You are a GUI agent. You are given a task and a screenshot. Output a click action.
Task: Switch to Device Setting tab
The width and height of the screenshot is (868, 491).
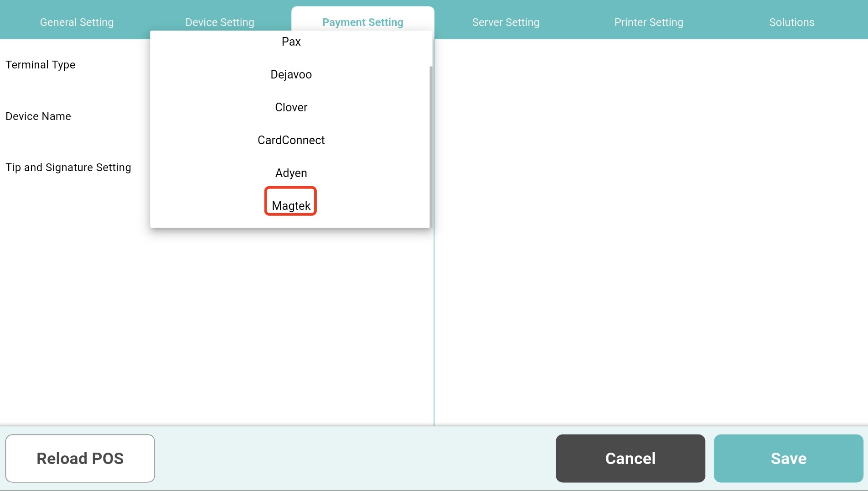pyautogui.click(x=220, y=22)
